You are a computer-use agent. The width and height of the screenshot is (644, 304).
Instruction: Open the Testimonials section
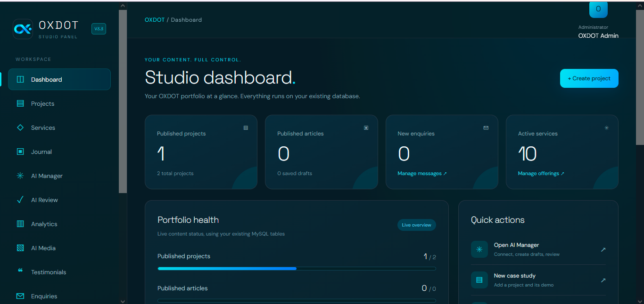59,272
